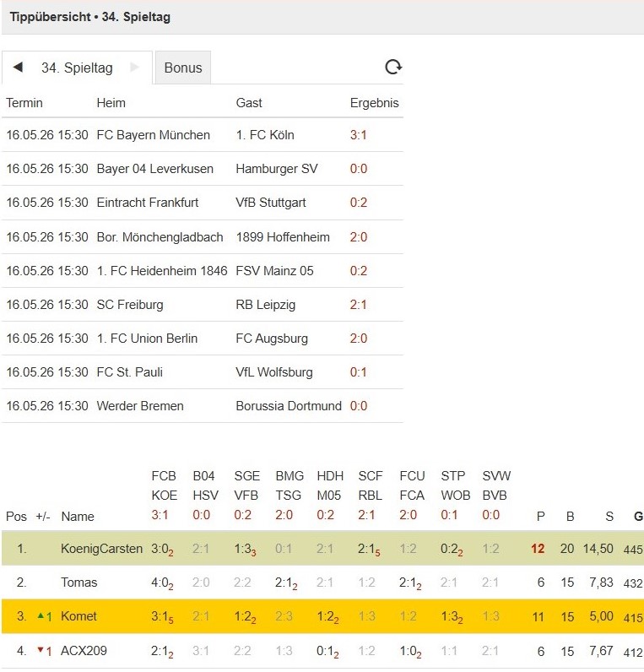644x672 pixels.
Task: Go to next Spieltag with right arrow
Action: (x=134, y=68)
